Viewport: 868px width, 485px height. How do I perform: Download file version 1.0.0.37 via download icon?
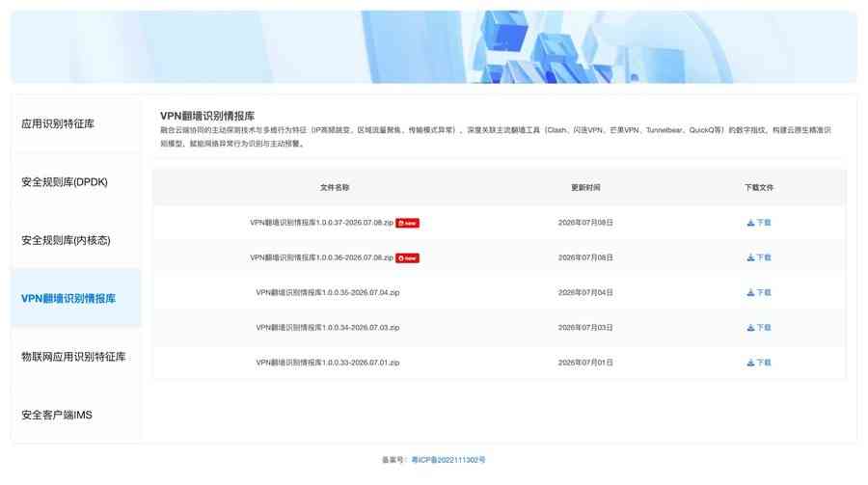758,223
